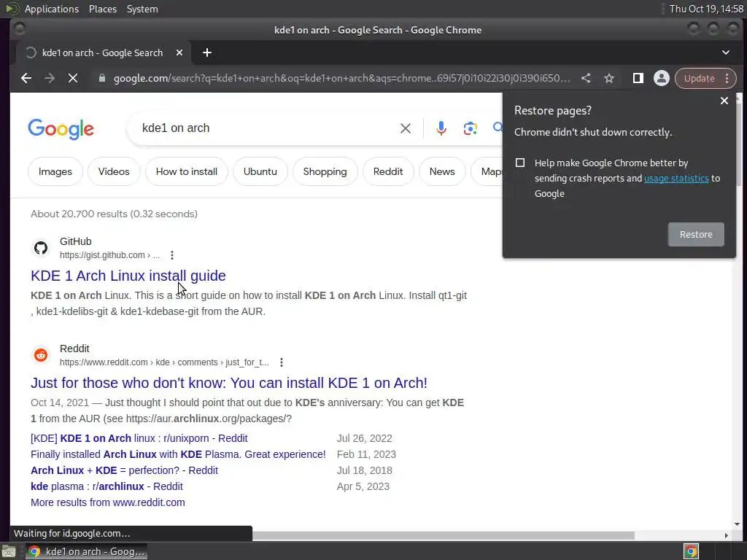The height and width of the screenshot is (560, 747).
Task: Expand the tab search dropdown arrow
Action: (726, 52)
